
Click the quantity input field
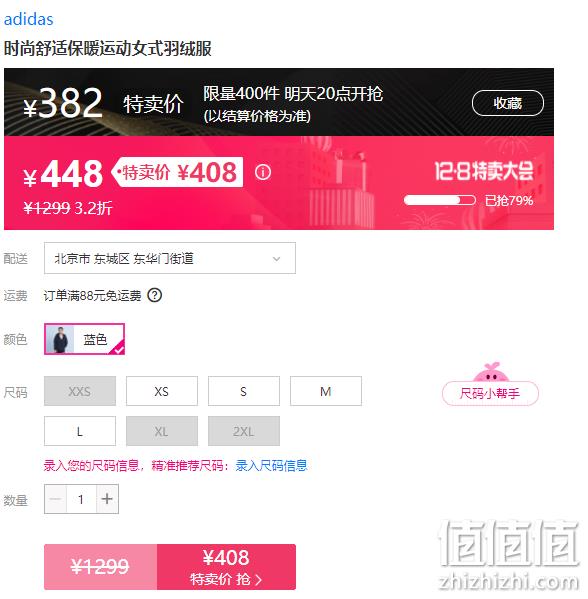coord(81,499)
